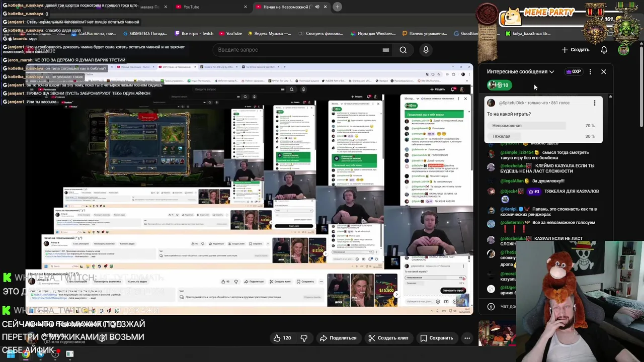Dislike the video

304,338
